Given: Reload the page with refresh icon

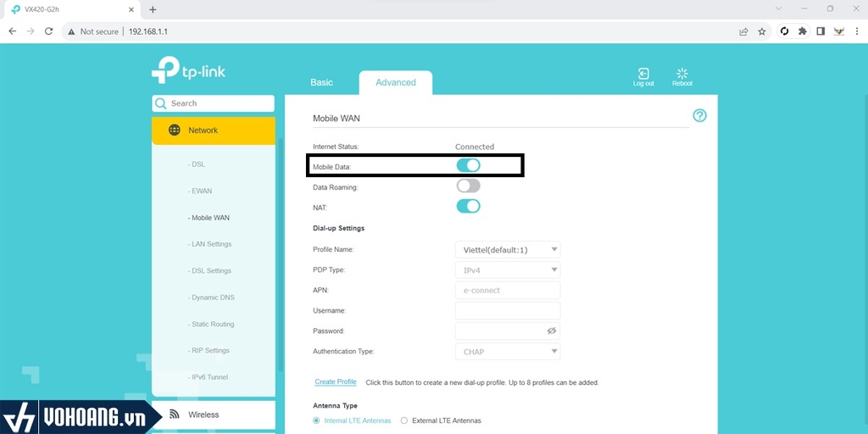Looking at the screenshot, I should [x=48, y=31].
